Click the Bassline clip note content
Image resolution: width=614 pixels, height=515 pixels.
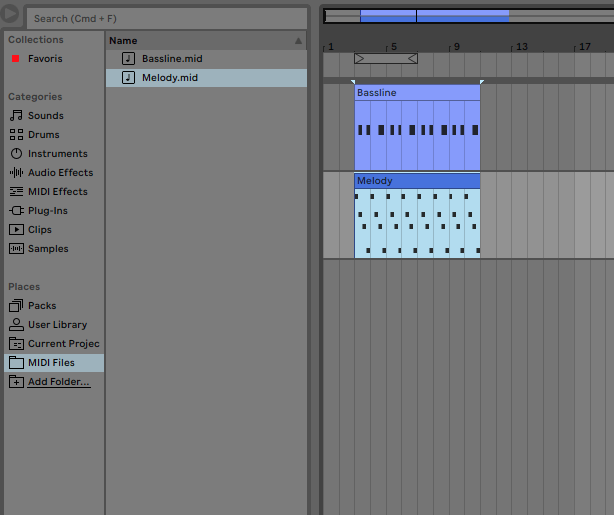pos(417,136)
